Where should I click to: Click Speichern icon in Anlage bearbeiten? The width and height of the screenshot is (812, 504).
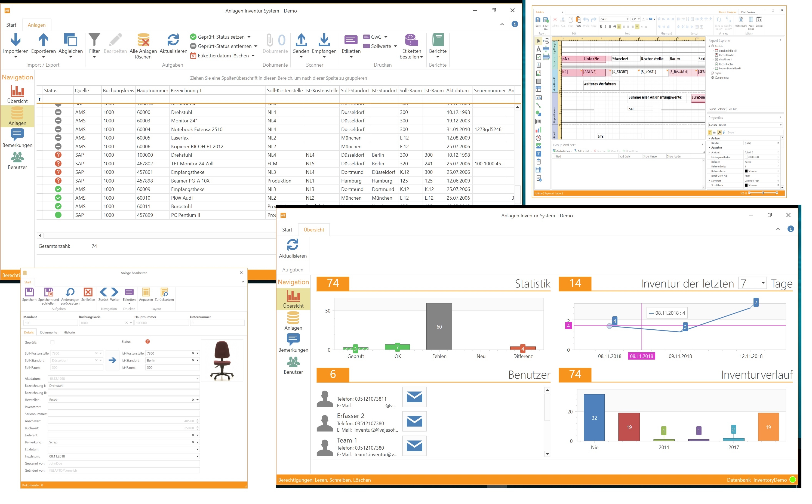29,292
